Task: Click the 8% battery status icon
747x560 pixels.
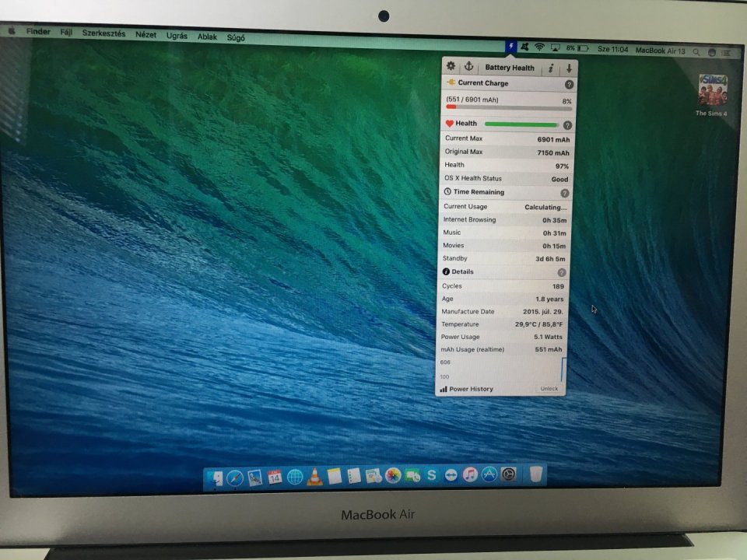Action: (577, 48)
